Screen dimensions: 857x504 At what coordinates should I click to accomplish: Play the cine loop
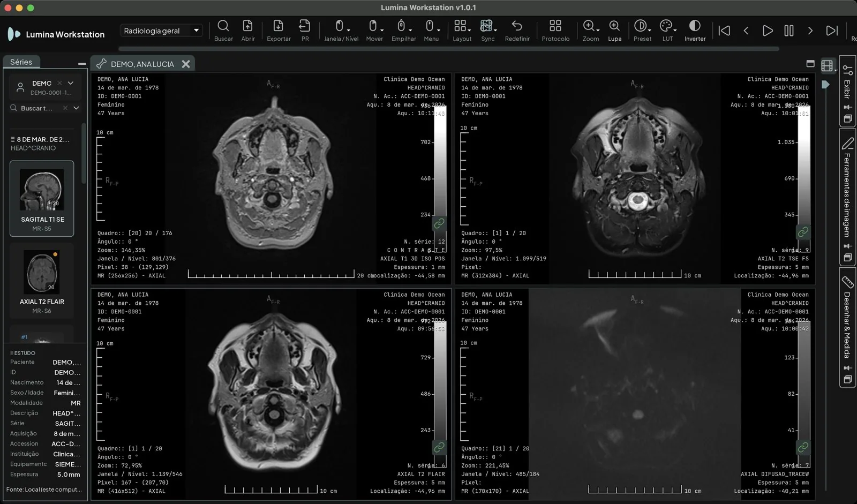(768, 31)
